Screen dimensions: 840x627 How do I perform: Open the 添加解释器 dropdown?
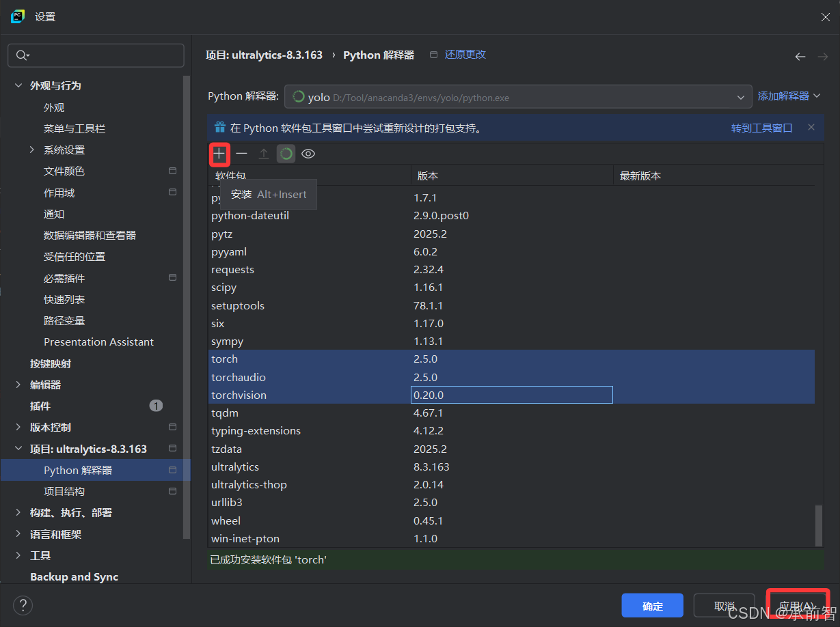pyautogui.click(x=789, y=96)
